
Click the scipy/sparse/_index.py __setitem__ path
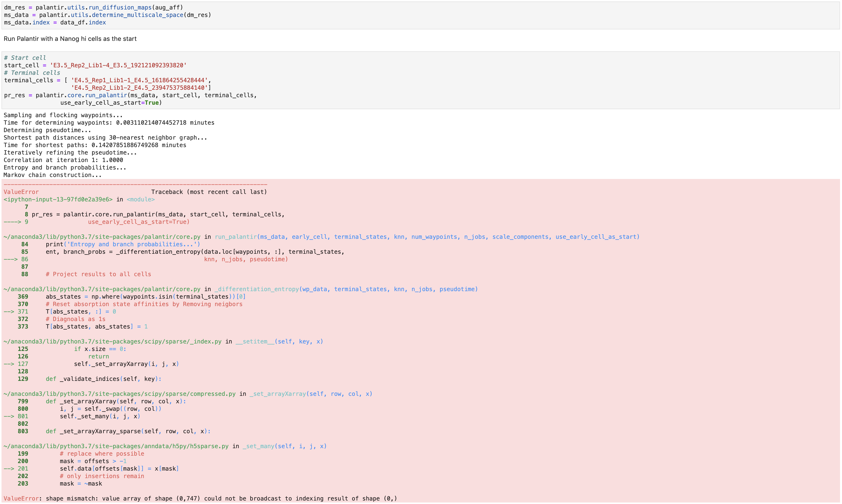112,341
